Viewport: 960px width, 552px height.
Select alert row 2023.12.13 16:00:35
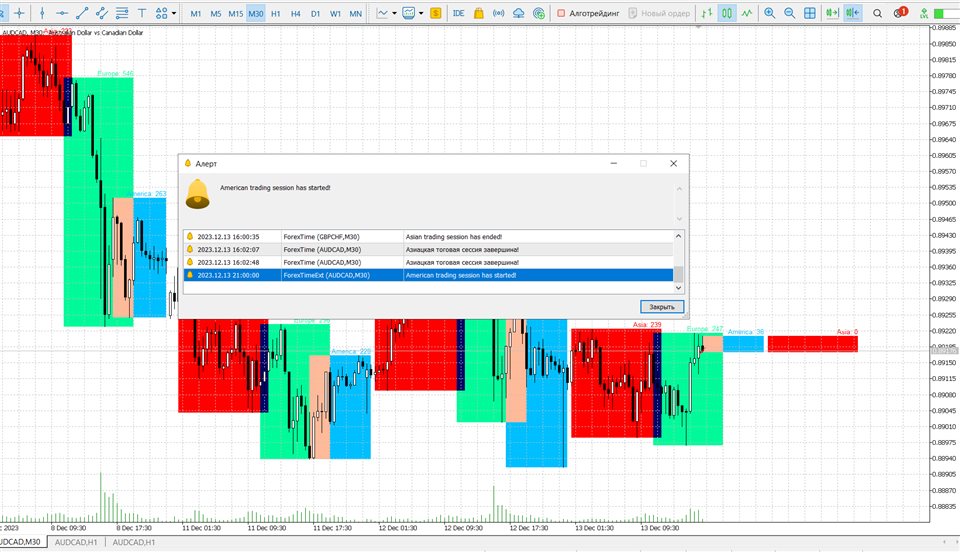429,236
